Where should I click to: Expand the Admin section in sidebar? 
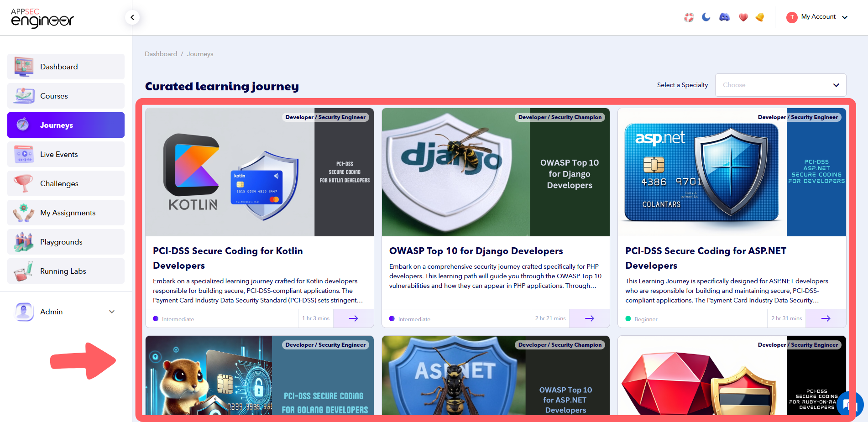coord(111,312)
